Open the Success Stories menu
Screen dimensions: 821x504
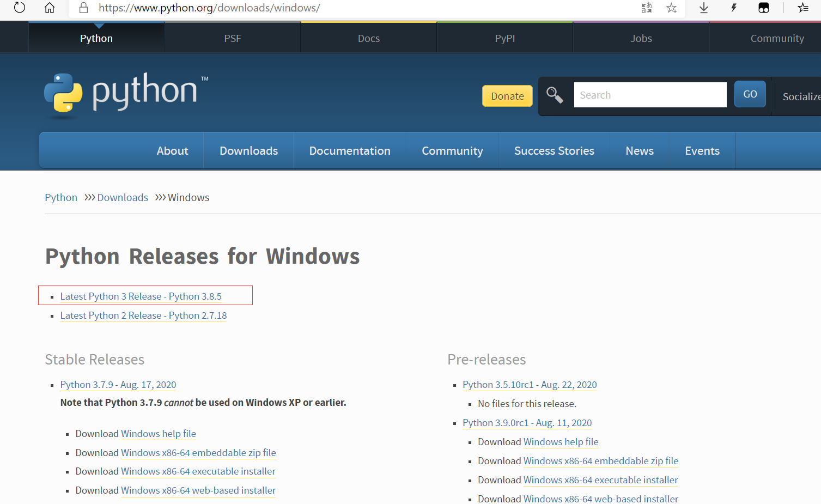(554, 151)
